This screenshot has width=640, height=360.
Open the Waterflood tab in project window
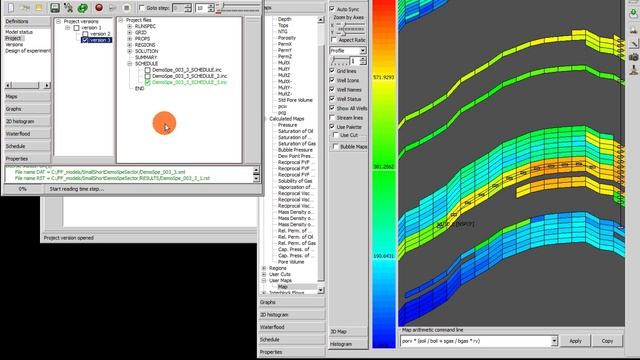tap(27, 134)
